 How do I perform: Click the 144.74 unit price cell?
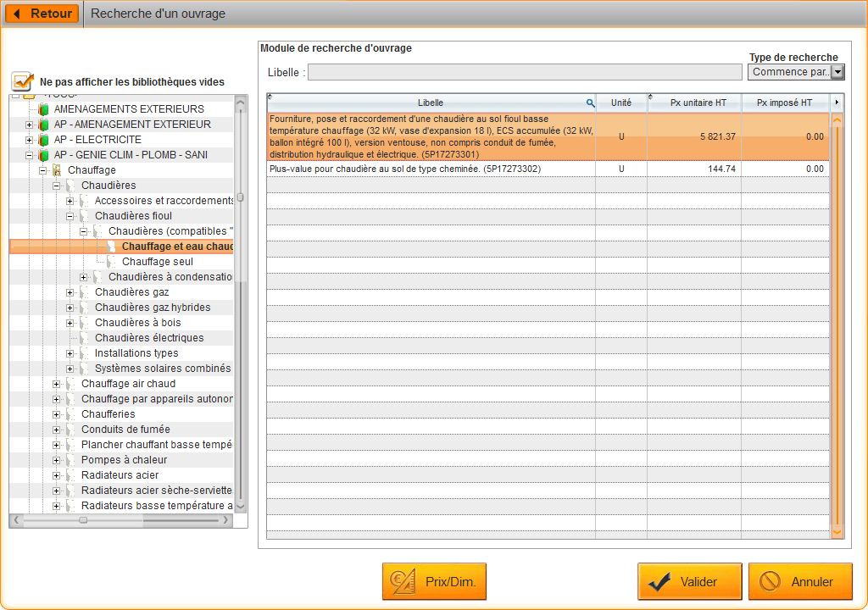(694, 169)
